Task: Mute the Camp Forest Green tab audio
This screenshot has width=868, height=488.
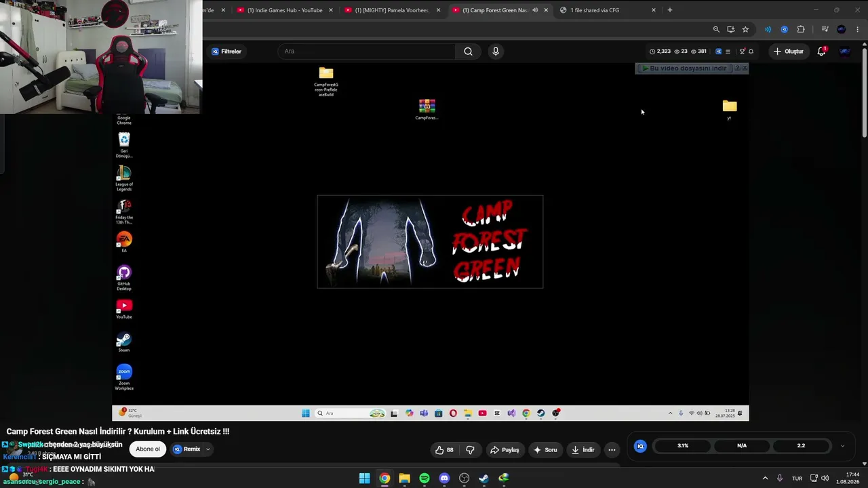Action: pyautogui.click(x=535, y=10)
